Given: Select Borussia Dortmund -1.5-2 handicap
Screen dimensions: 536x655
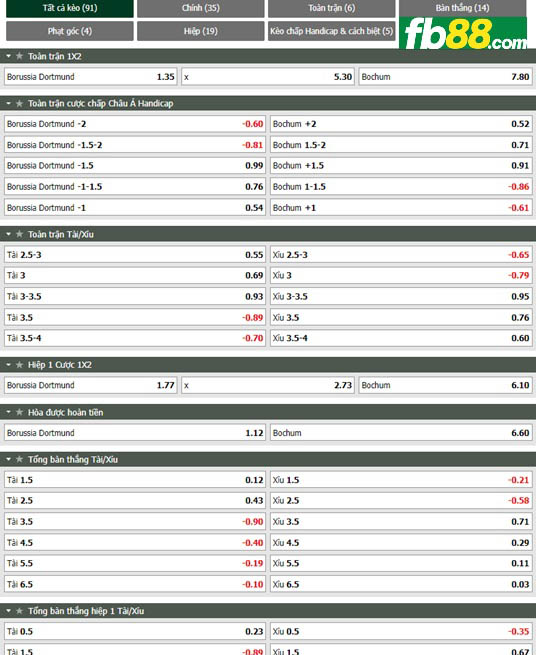Looking at the screenshot, I should point(135,145).
